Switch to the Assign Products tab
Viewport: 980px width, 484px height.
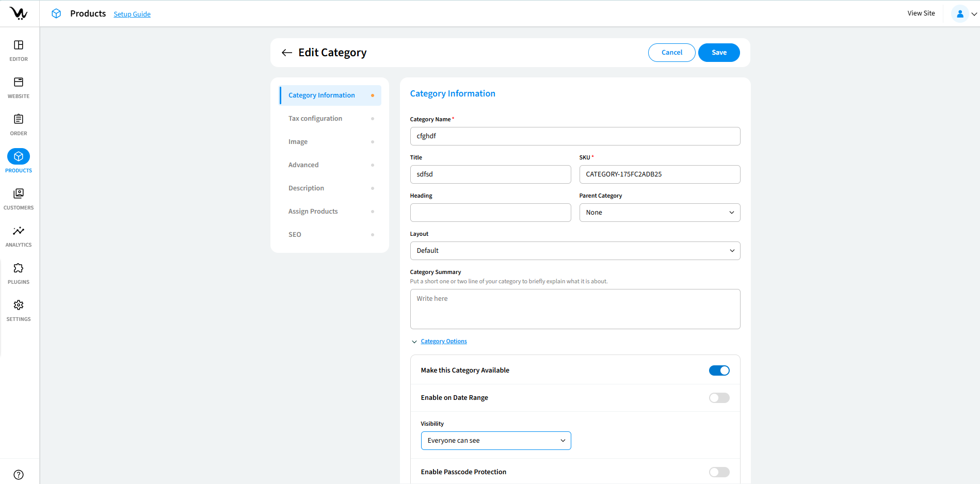pos(313,212)
